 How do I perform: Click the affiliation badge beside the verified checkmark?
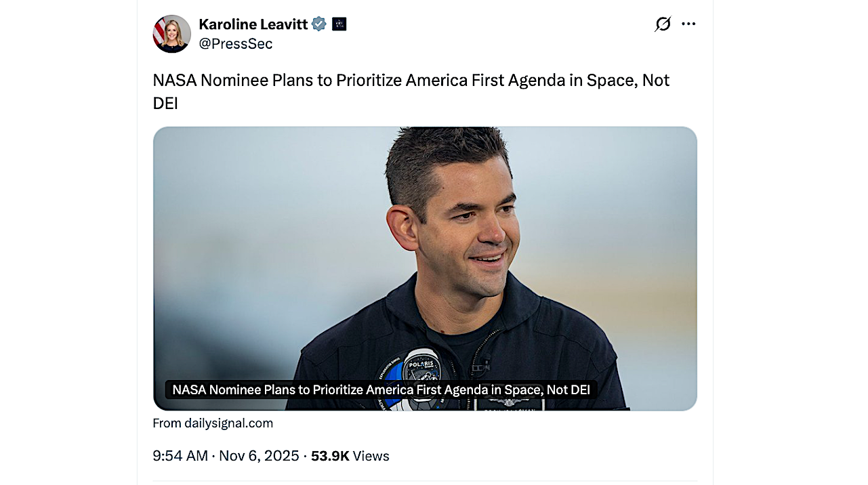pos(338,24)
